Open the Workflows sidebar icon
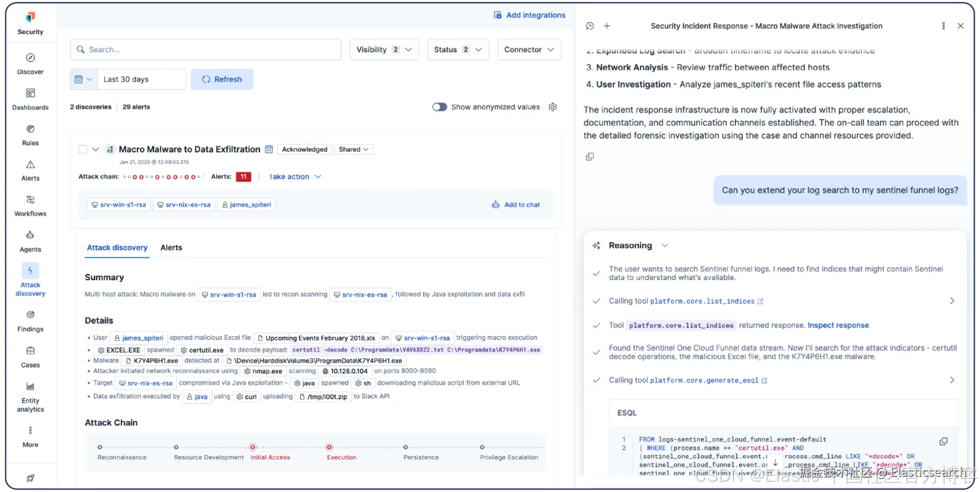The height and width of the screenshot is (492, 980). [30, 200]
